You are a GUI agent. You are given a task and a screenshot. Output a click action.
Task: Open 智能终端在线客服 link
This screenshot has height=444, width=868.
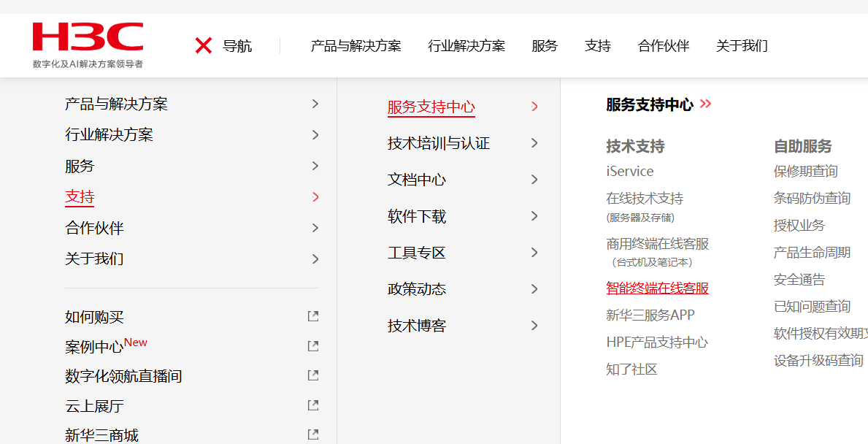point(657,288)
